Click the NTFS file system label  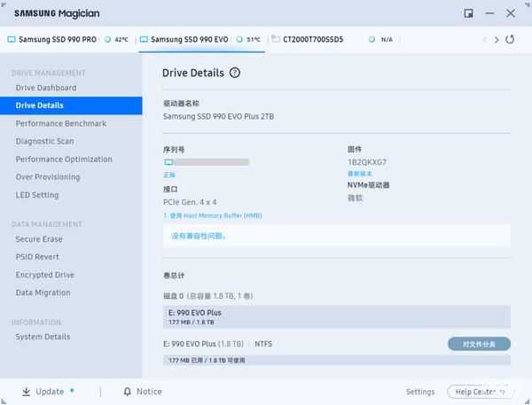click(263, 344)
